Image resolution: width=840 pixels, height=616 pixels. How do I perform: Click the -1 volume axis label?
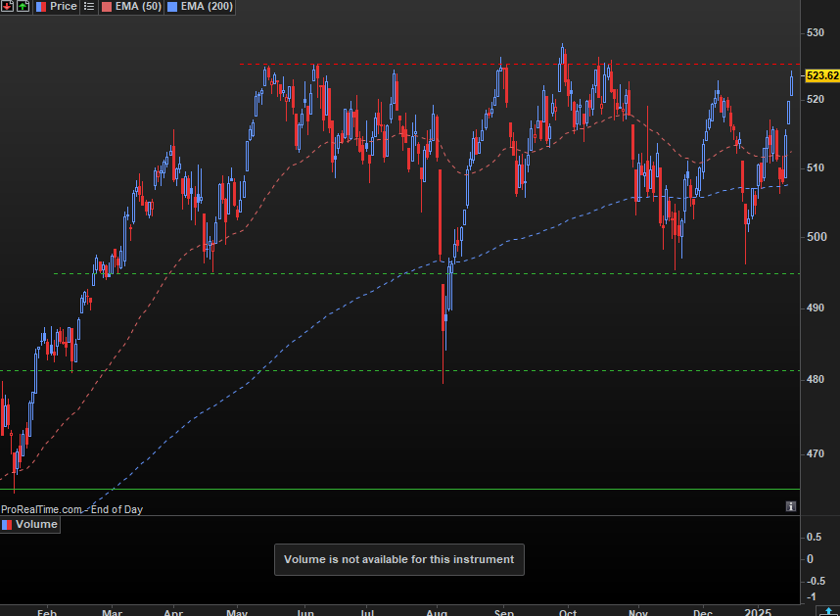tap(811, 596)
